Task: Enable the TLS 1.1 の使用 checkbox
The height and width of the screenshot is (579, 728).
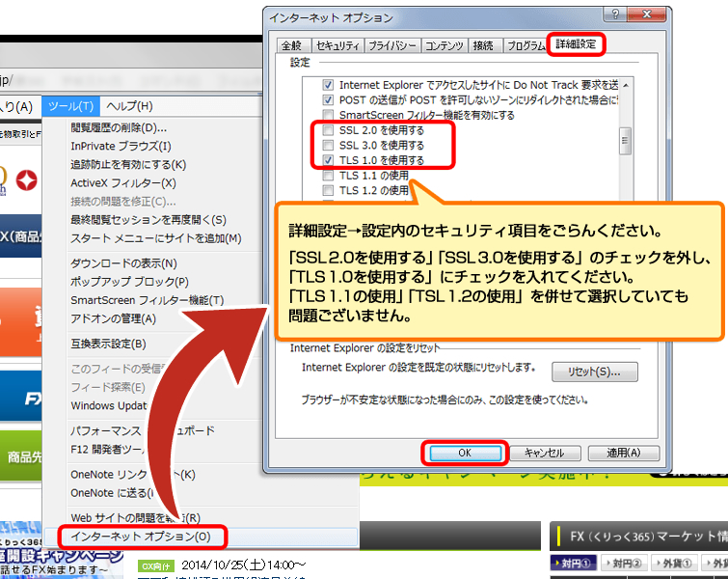Action: pyautogui.click(x=328, y=176)
